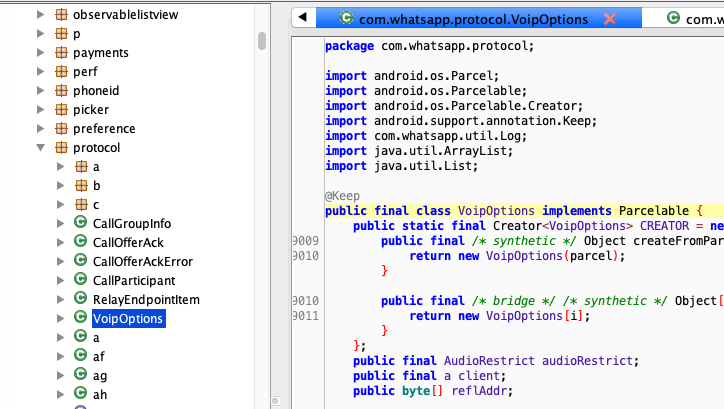Select the CallParticipant class in tree
The height and width of the screenshot is (409, 724).
click(x=134, y=281)
